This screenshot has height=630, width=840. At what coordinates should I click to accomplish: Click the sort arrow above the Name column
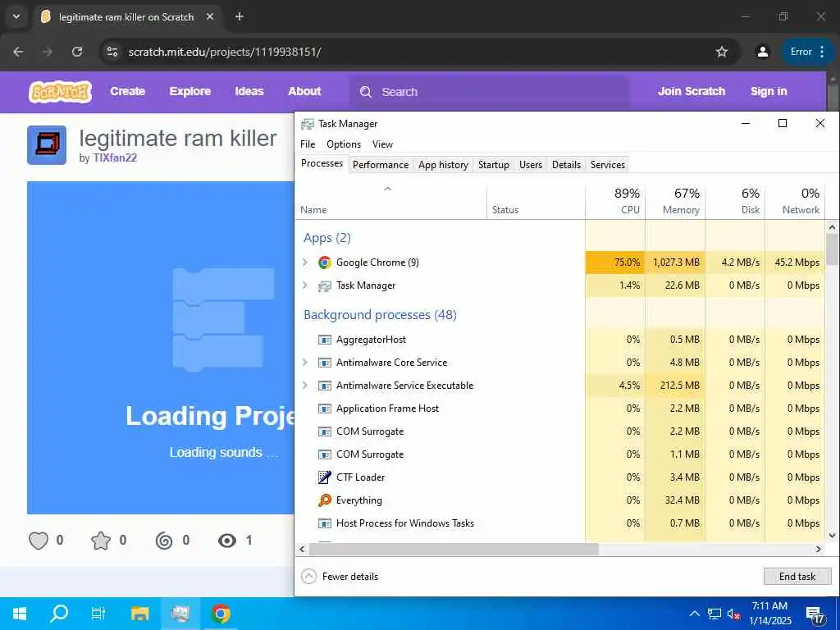[388, 189]
